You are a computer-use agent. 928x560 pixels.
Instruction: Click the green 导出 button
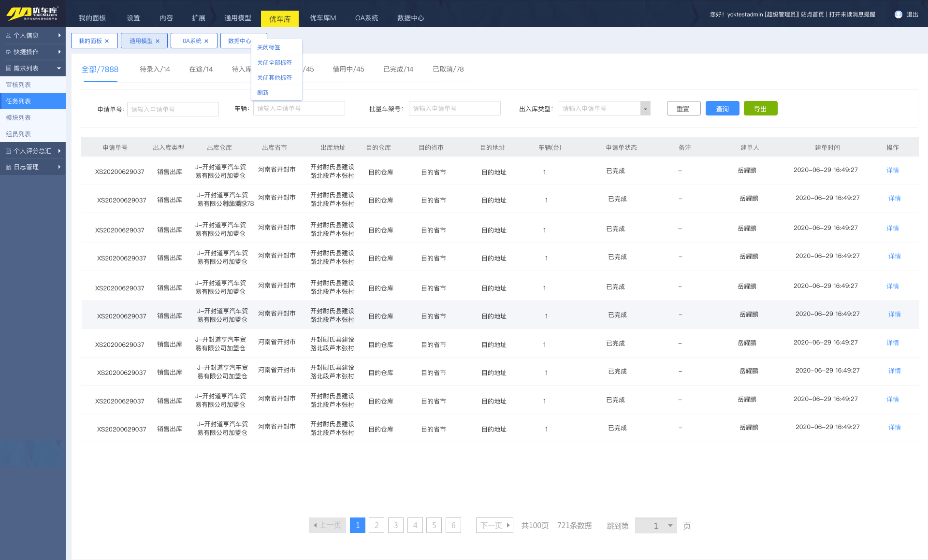click(x=760, y=109)
